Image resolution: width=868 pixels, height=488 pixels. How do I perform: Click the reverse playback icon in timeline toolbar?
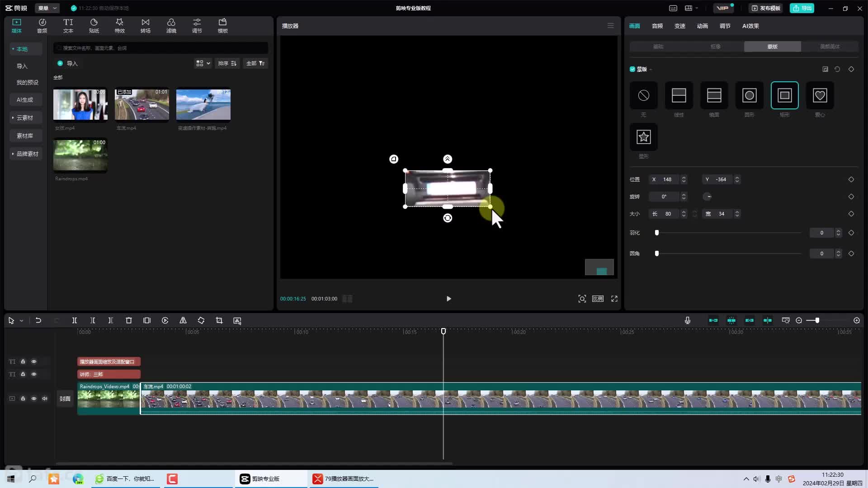click(165, 320)
